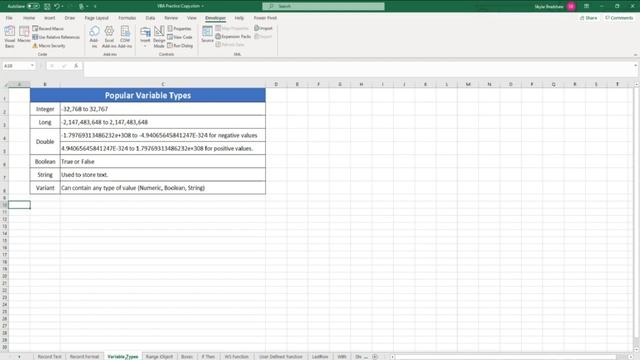Screen dimensions: 640x360
Task: Switch to the Help tab
Action: (239, 18)
